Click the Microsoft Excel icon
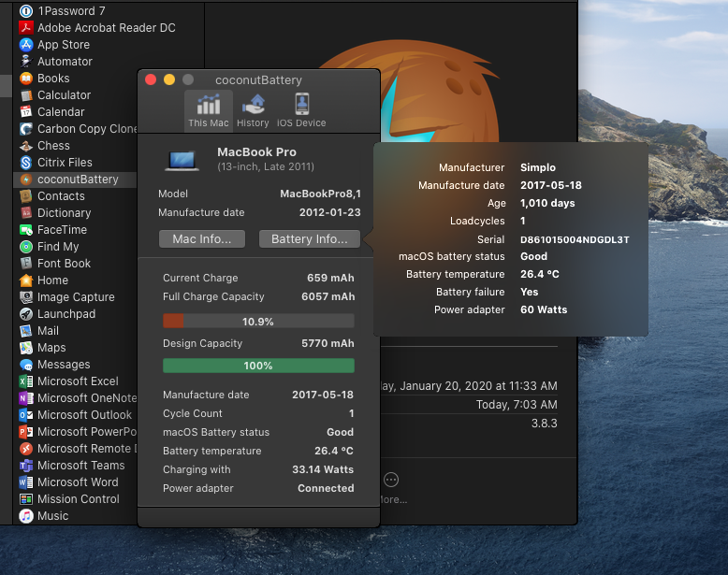Viewport: 728px width, 575px height. tap(26, 381)
